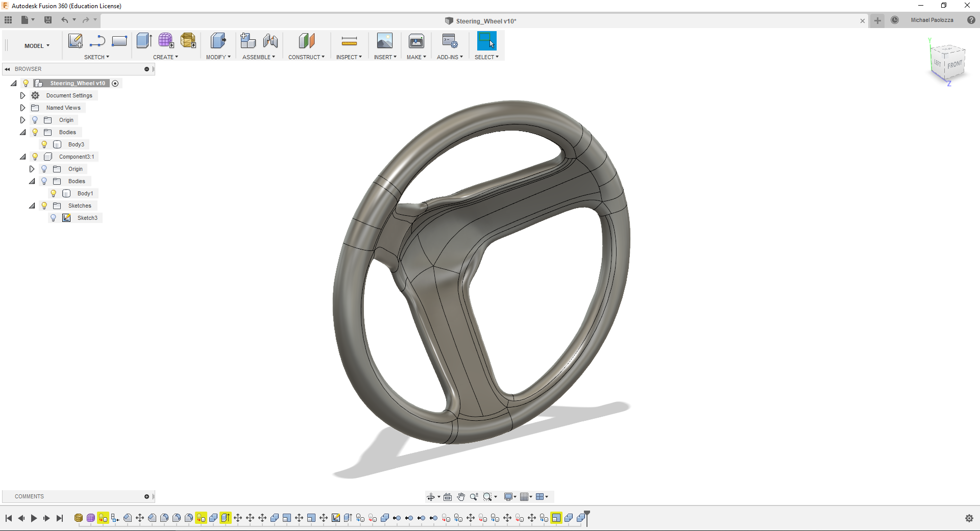Click the Offset Plane construct icon
980x531 pixels.
pyautogui.click(x=307, y=41)
